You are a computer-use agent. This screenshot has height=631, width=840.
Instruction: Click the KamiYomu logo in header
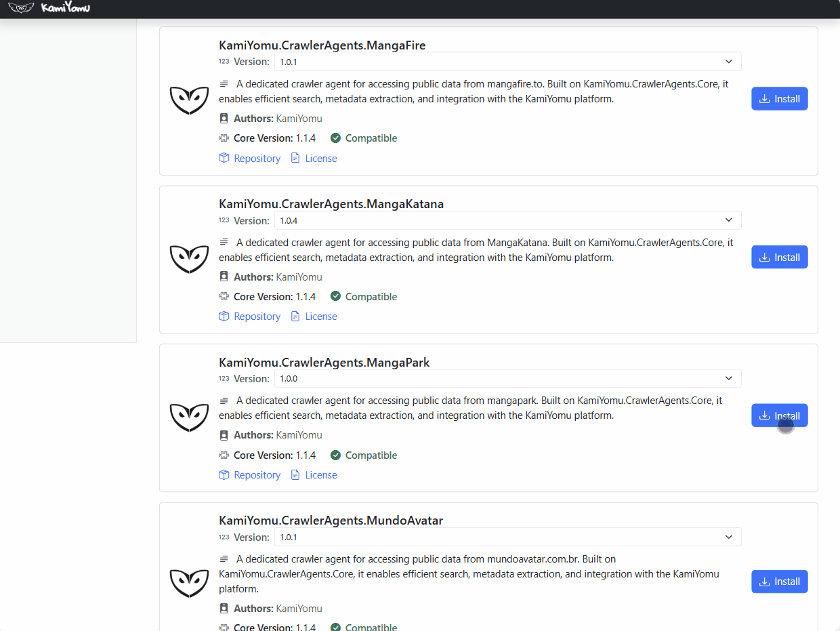point(49,8)
